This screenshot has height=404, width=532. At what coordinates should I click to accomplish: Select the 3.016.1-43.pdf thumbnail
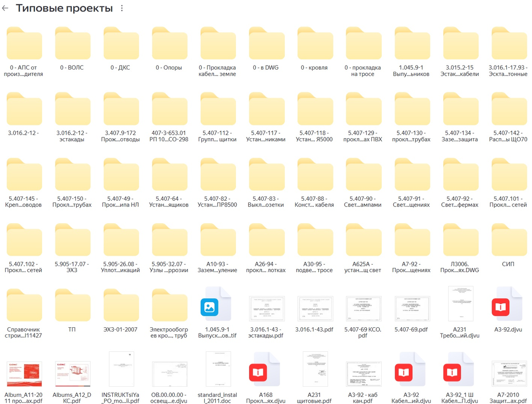[x=315, y=308]
